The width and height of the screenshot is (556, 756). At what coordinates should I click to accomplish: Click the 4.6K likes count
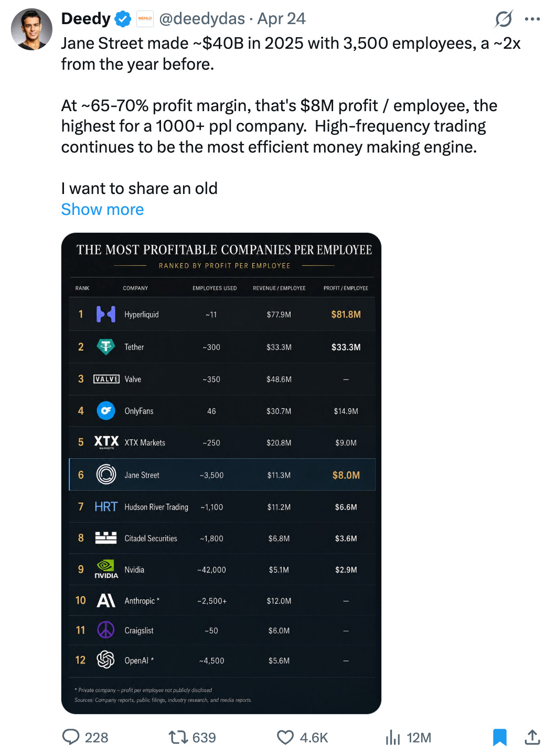point(314,738)
